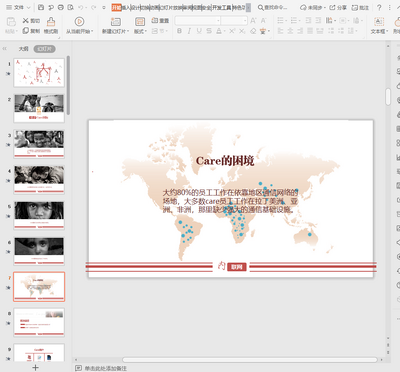Open Print Preview from quick access bar

tap(70, 7)
